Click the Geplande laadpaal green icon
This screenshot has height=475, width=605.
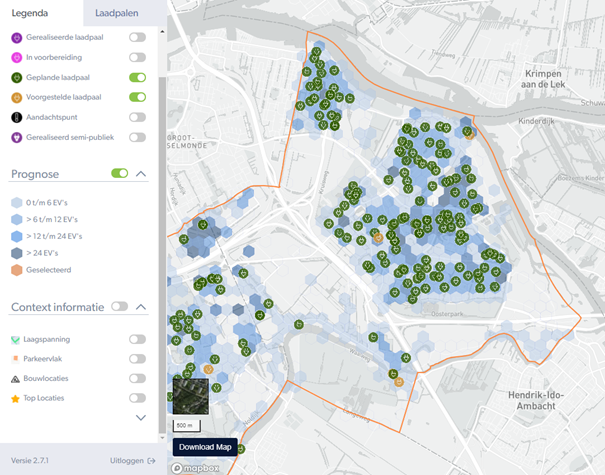[16, 77]
